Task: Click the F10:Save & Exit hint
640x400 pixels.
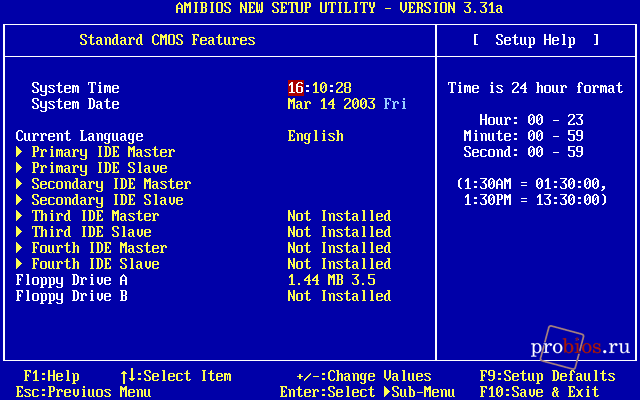Action: [x=539, y=392]
